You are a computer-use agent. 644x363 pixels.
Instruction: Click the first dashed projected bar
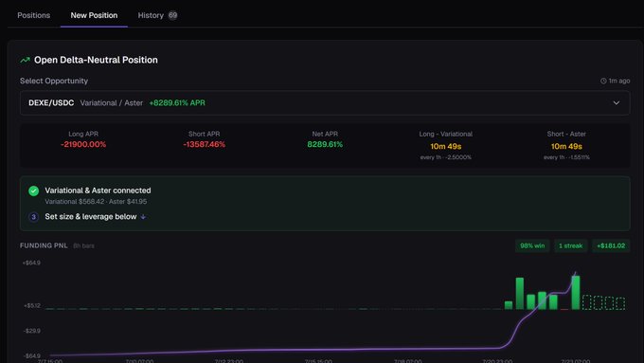pyautogui.click(x=586, y=302)
